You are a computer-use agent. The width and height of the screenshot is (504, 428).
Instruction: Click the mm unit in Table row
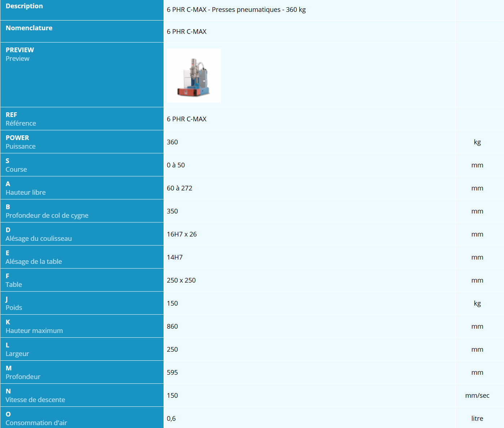477,280
